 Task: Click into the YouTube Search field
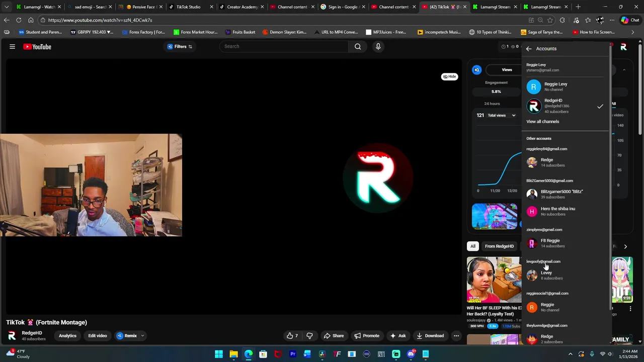click(284, 46)
